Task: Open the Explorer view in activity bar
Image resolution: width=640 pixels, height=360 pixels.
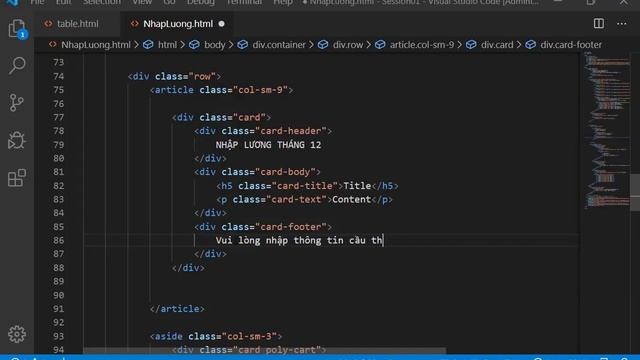Action: click(x=17, y=29)
